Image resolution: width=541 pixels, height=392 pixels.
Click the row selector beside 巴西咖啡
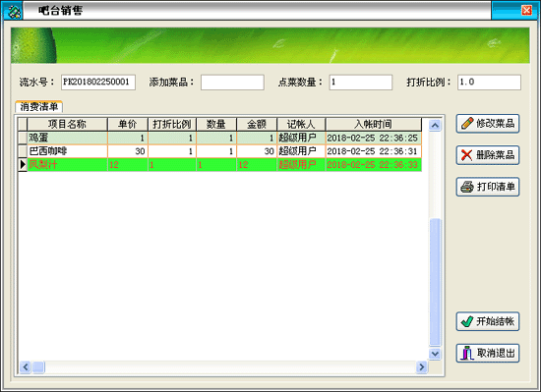[23, 151]
